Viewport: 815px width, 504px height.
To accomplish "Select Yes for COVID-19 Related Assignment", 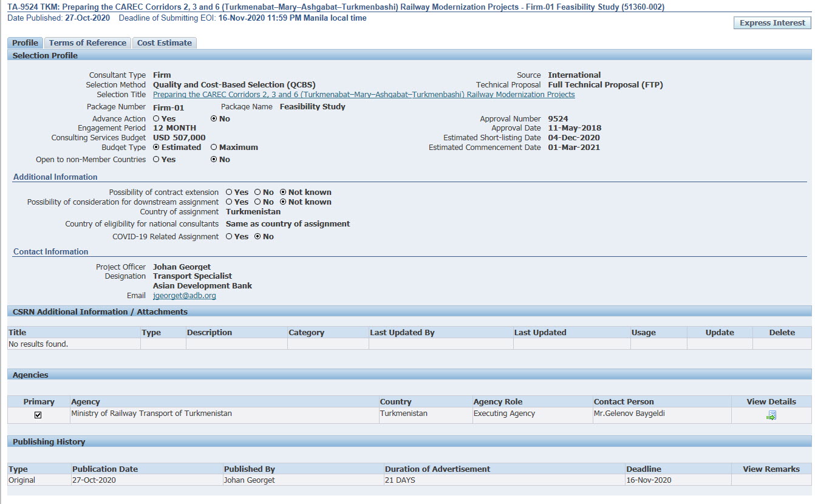I will (229, 237).
